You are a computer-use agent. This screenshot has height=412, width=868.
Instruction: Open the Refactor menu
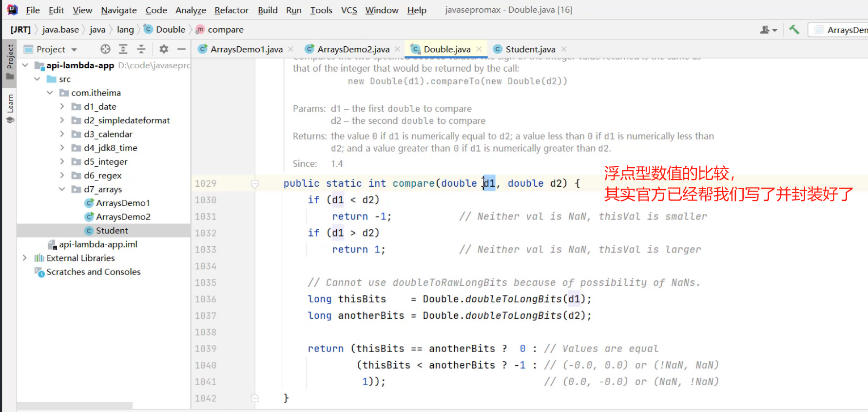click(x=231, y=10)
